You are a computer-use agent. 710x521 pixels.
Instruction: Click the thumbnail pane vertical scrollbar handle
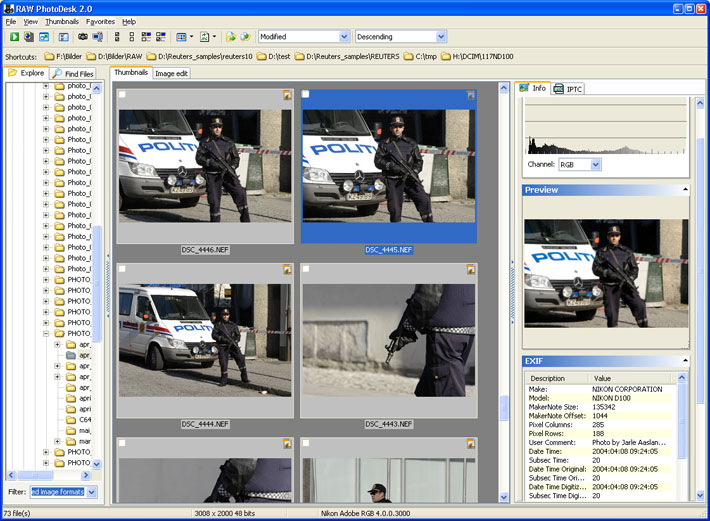(x=504, y=407)
